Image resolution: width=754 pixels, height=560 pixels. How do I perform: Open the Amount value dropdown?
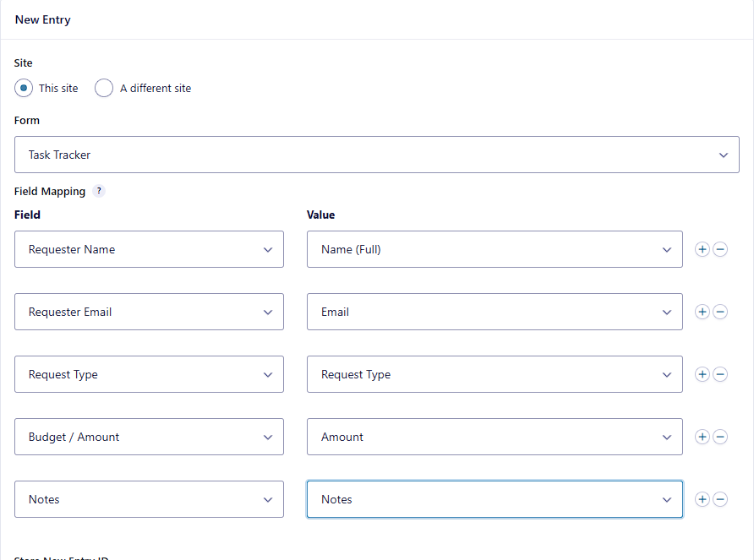coord(494,437)
